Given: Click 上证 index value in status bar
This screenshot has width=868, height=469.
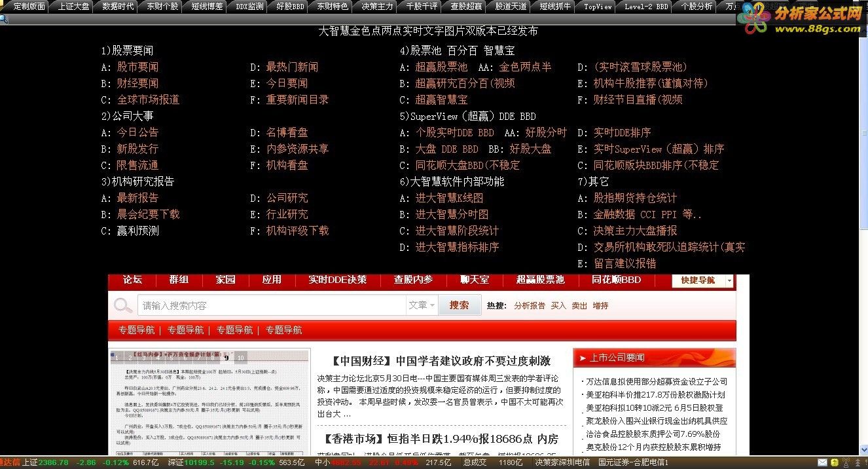Looking at the screenshot, I should (x=53, y=462).
